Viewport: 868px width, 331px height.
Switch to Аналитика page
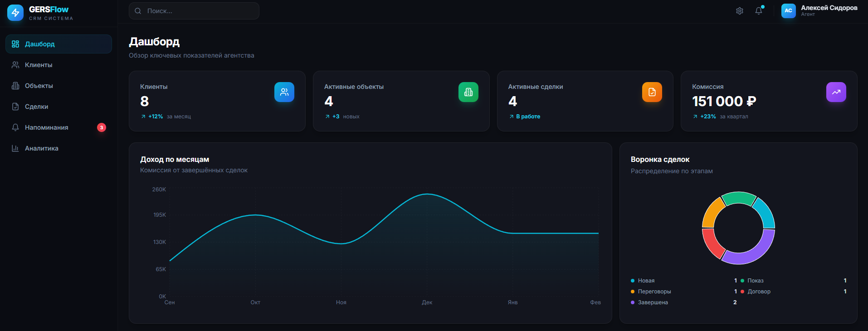point(41,148)
